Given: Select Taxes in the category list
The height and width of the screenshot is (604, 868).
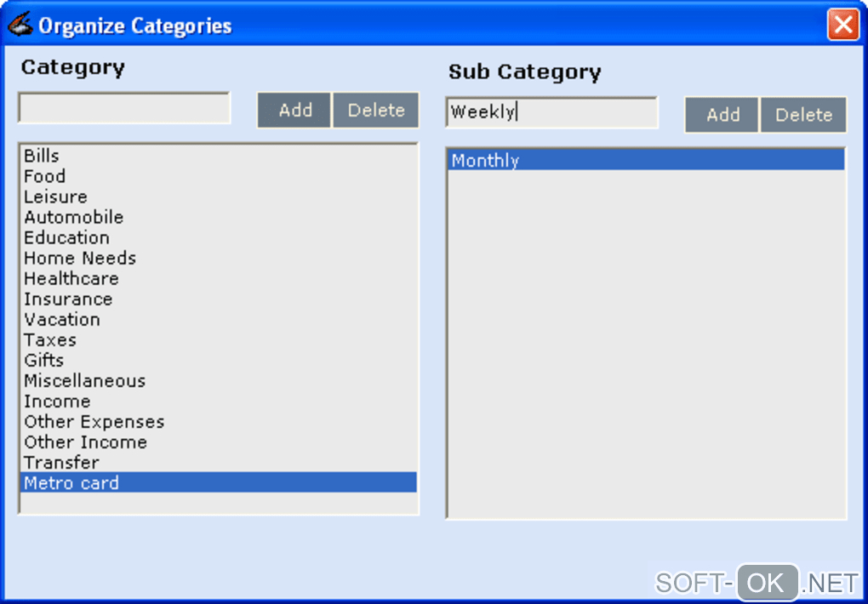Looking at the screenshot, I should click(x=50, y=339).
